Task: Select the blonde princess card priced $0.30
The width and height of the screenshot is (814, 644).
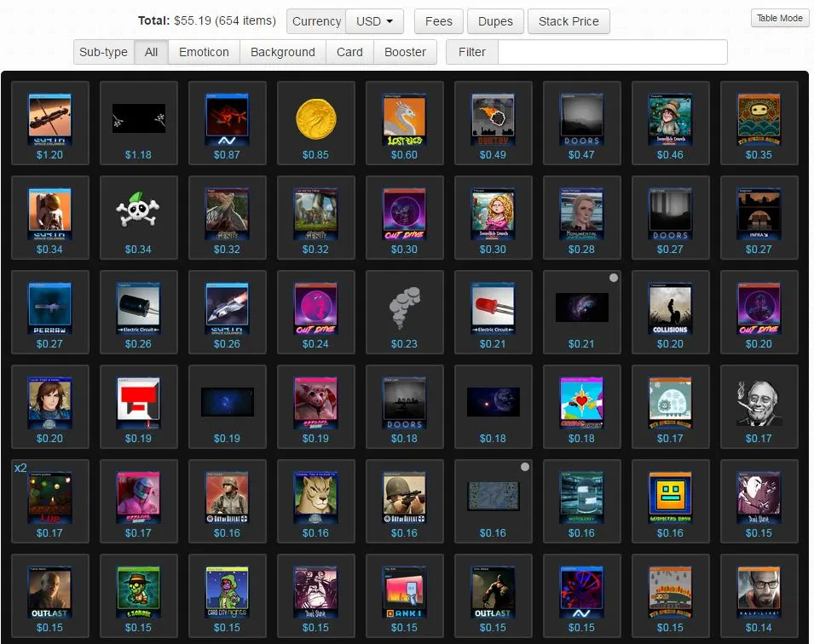Action: coord(494,217)
